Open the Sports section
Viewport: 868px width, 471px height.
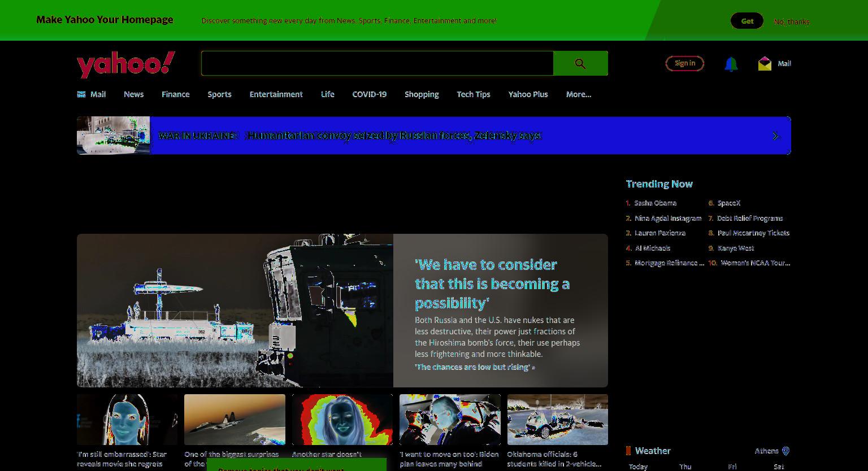(x=219, y=94)
